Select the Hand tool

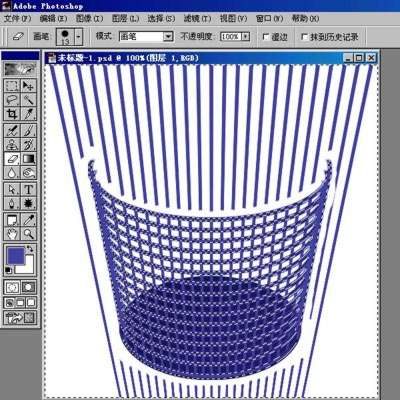tap(12, 234)
